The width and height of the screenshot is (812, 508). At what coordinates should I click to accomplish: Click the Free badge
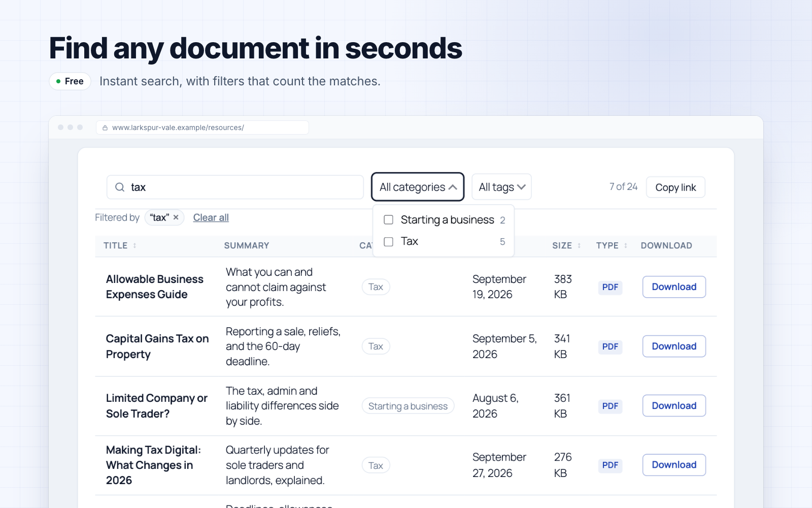[70, 81]
